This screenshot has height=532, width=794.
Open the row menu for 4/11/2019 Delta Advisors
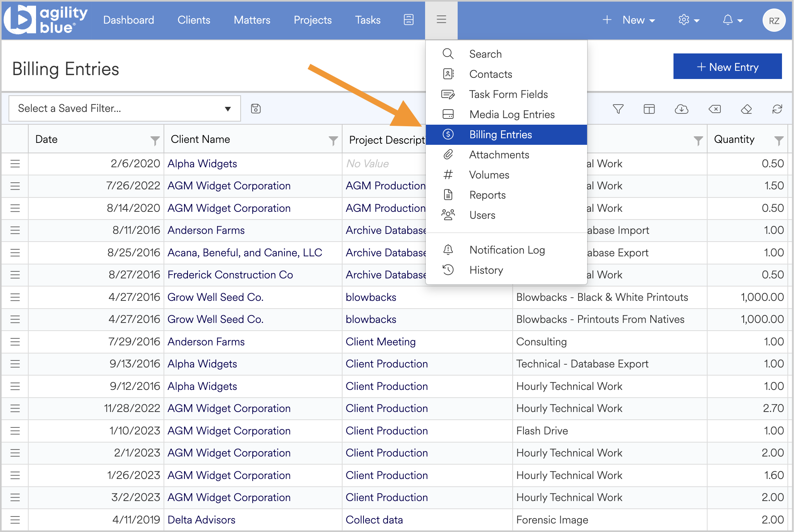pos(15,520)
